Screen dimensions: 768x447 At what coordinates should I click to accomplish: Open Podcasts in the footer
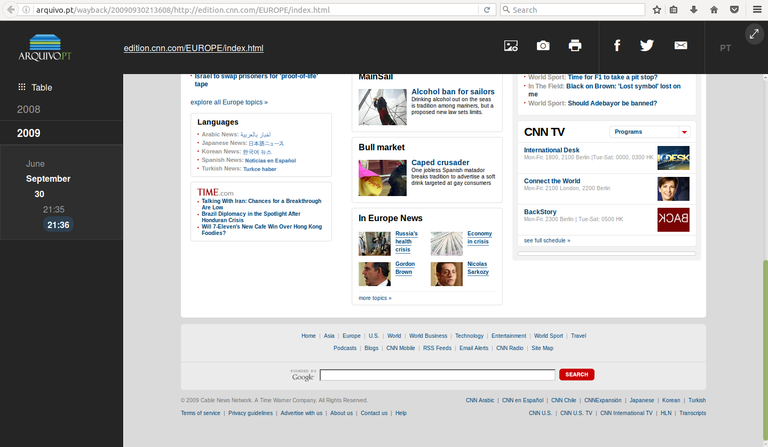click(345, 348)
